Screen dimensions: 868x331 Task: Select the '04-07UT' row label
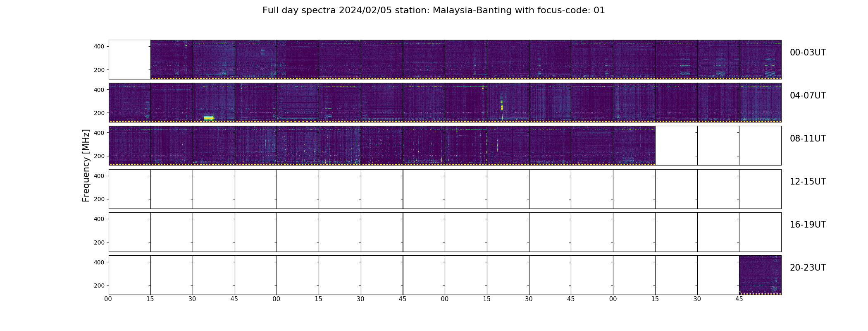808,96
